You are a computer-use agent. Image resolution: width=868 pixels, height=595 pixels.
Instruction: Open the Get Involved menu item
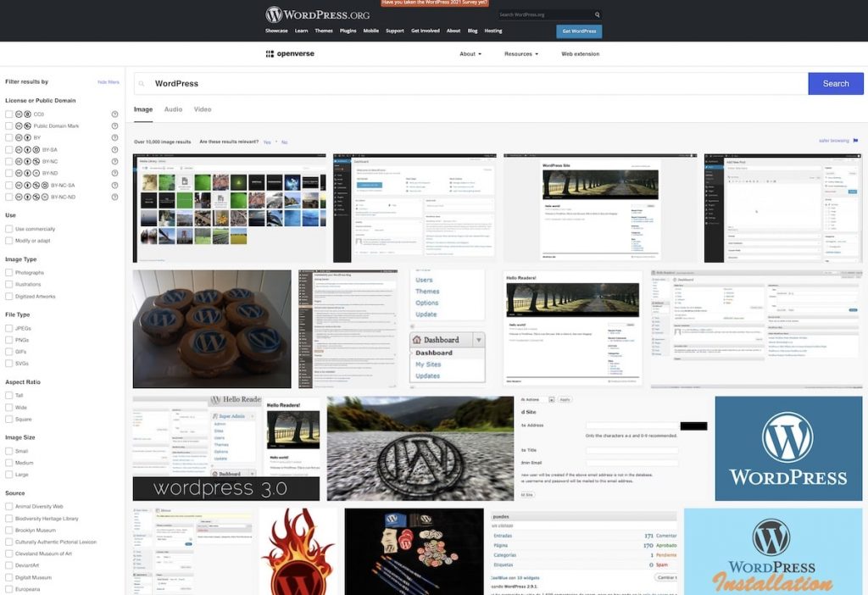coord(426,31)
